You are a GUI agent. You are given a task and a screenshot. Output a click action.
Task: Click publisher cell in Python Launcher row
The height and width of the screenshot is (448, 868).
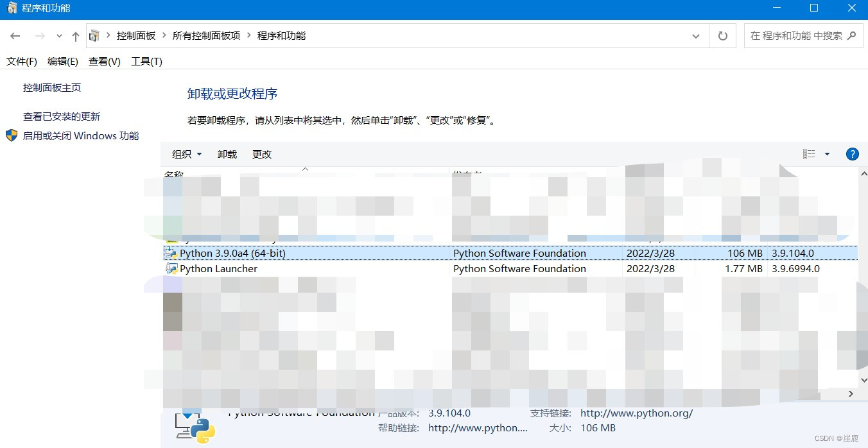[x=519, y=268]
